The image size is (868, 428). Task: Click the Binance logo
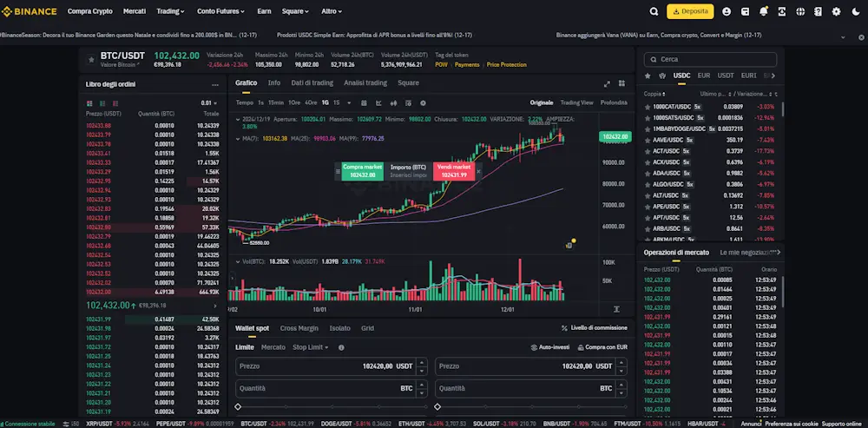30,11
